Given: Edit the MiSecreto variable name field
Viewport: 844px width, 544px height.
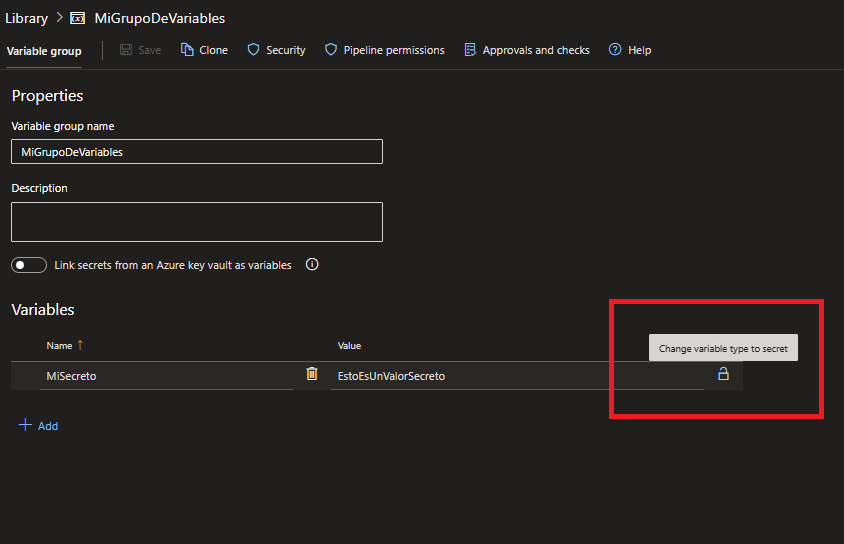Looking at the screenshot, I should [x=165, y=376].
